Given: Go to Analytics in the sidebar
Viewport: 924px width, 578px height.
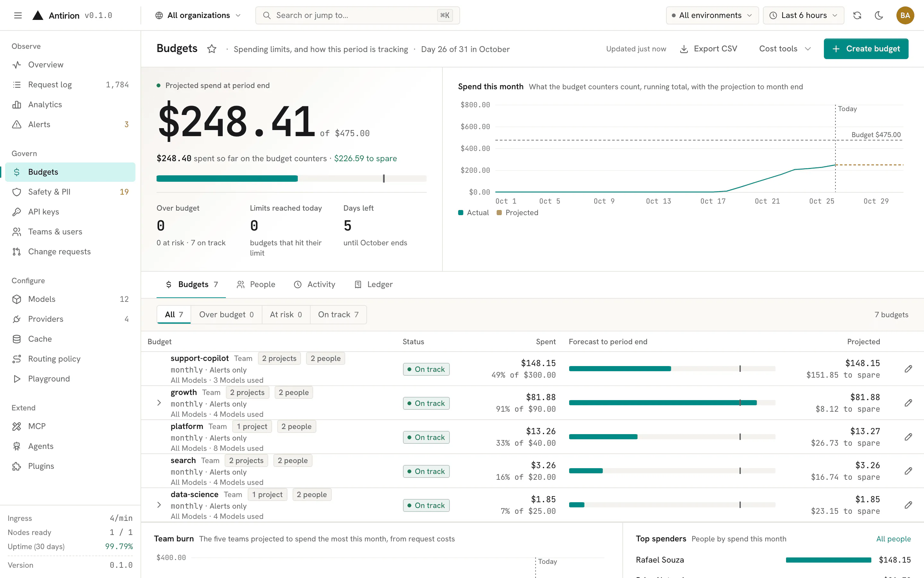Looking at the screenshot, I should [x=70, y=104].
